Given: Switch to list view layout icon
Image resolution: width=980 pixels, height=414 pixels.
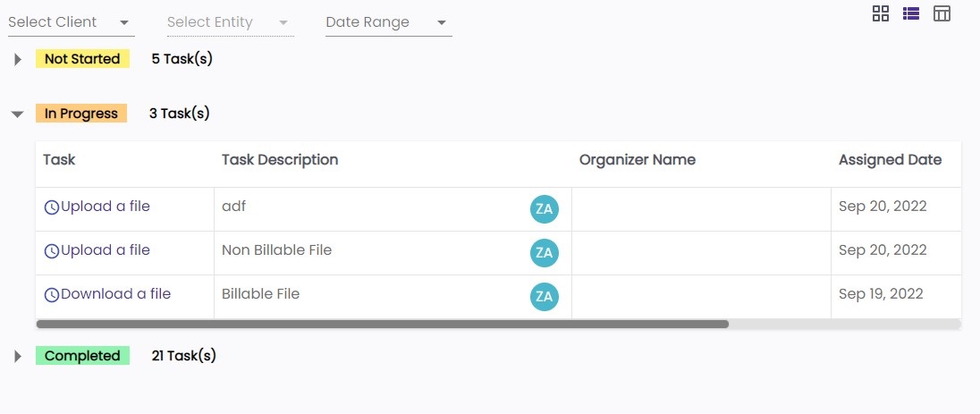Looking at the screenshot, I should point(911,13).
